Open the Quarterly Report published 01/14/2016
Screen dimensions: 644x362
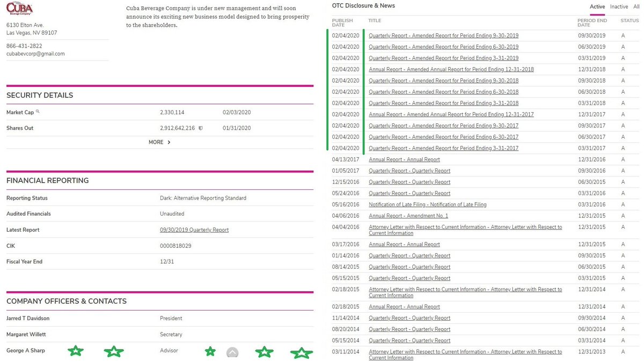point(409,255)
